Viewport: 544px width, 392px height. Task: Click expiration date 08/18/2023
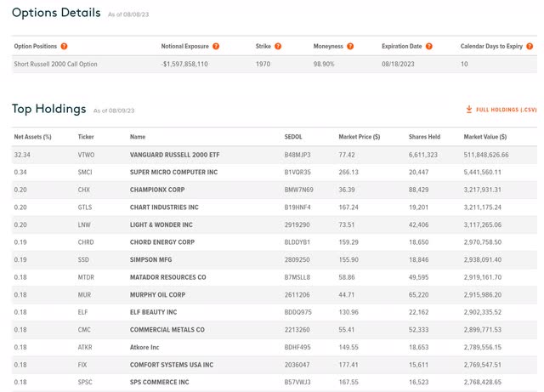point(398,65)
